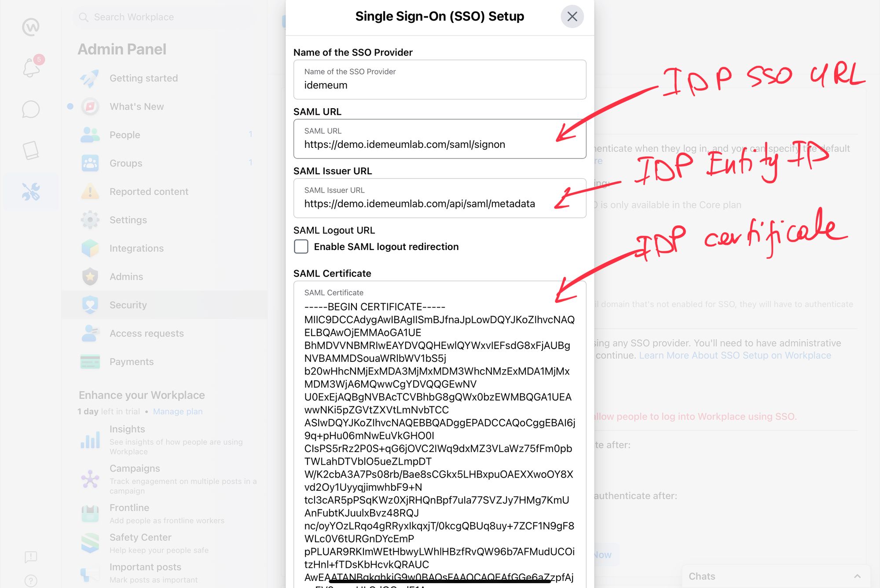Screen dimensions: 880x588
Task: Open the chat bubble icon
Action: (x=31, y=109)
